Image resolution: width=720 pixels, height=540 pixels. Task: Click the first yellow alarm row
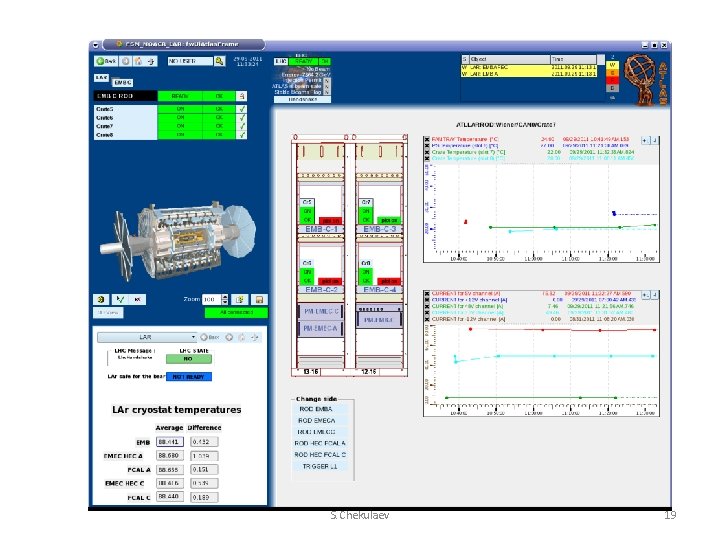pos(529,68)
